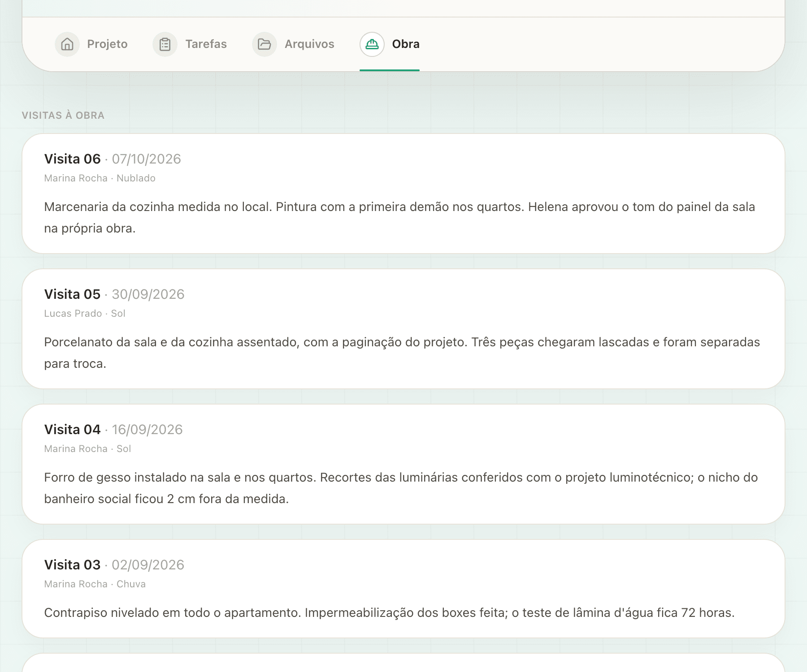Image resolution: width=807 pixels, height=672 pixels.
Task: Click the Visita 06 heading
Action: point(72,159)
